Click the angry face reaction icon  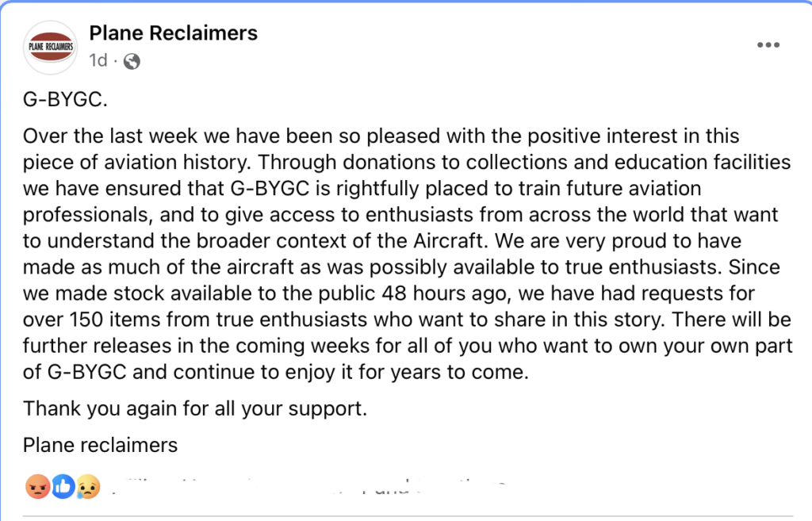pyautogui.click(x=38, y=487)
